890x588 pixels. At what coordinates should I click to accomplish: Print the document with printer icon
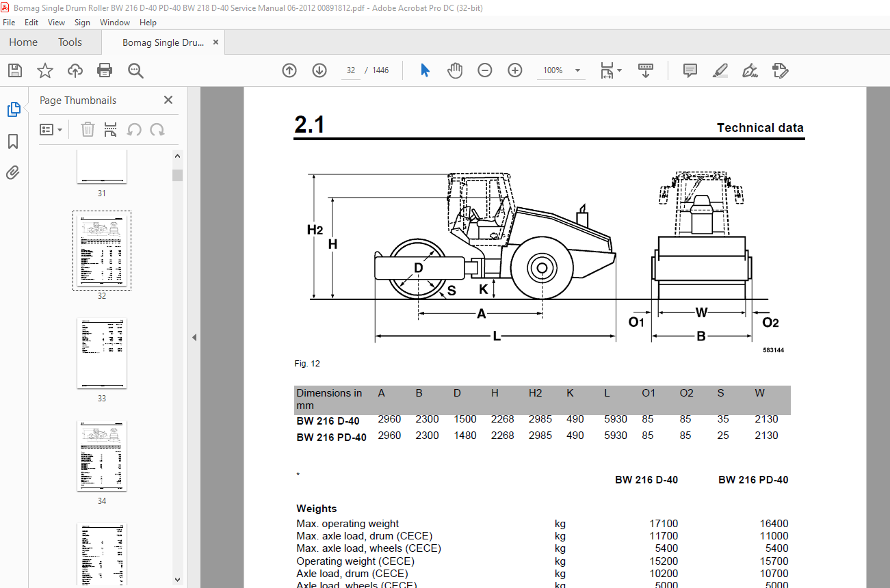pos(105,70)
